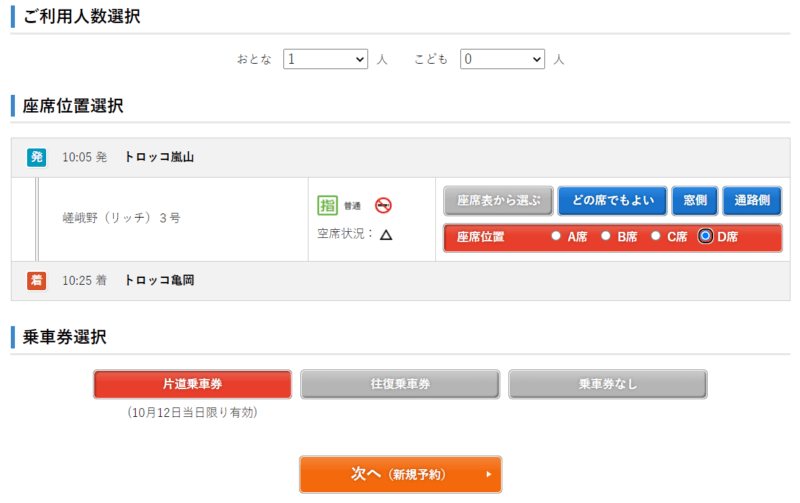This screenshot has width=800, height=503.
Task: Click the red 着 arrival icon
Action: (x=37, y=280)
